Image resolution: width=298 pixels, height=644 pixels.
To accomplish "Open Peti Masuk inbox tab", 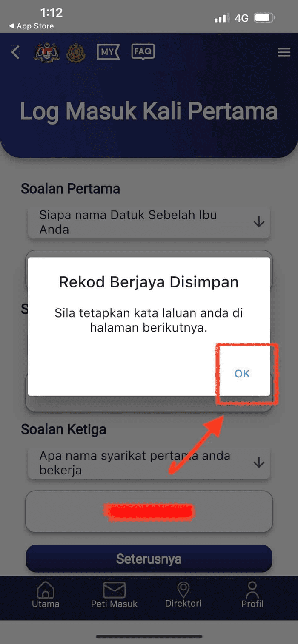I will click(114, 594).
